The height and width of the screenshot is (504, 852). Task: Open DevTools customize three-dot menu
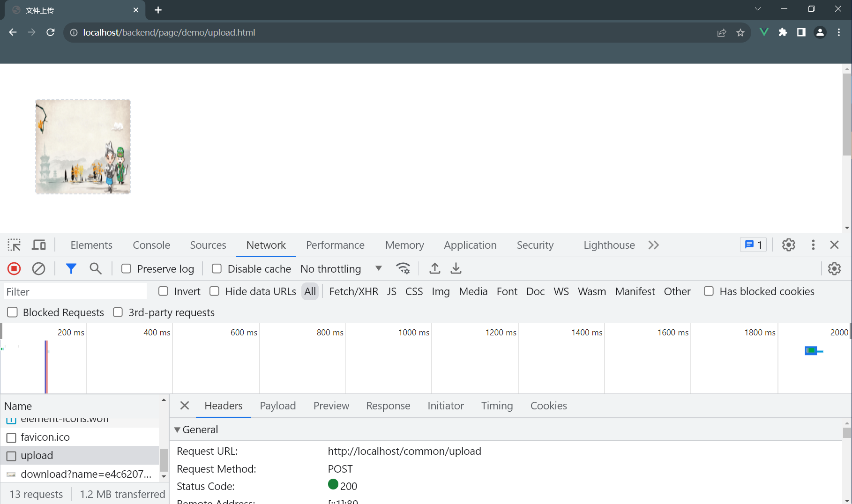coord(813,245)
